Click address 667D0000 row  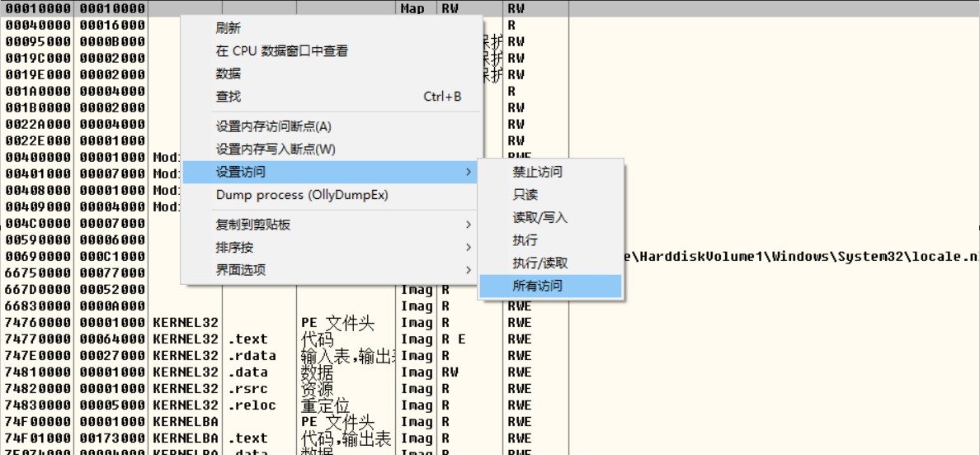(38, 289)
